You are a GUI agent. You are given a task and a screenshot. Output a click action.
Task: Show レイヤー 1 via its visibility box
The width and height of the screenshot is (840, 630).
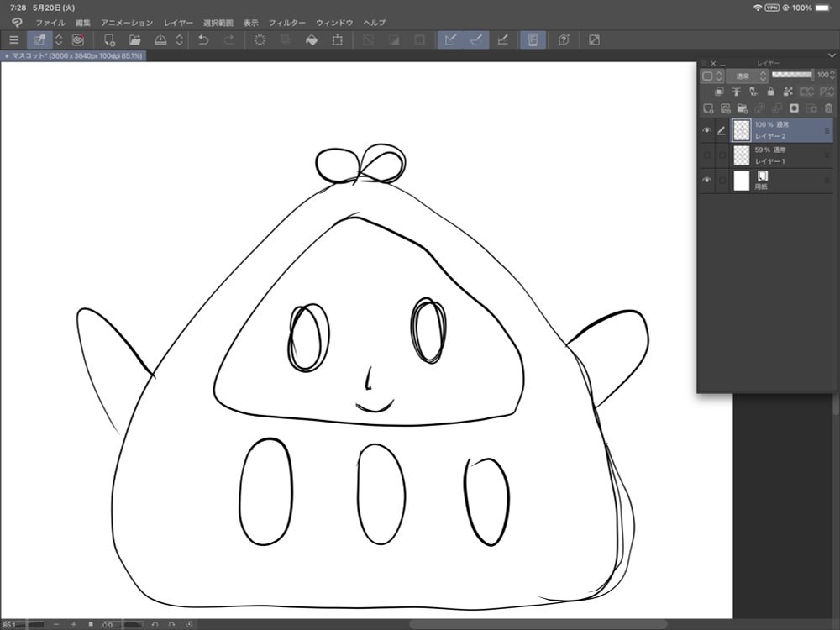coord(707,155)
